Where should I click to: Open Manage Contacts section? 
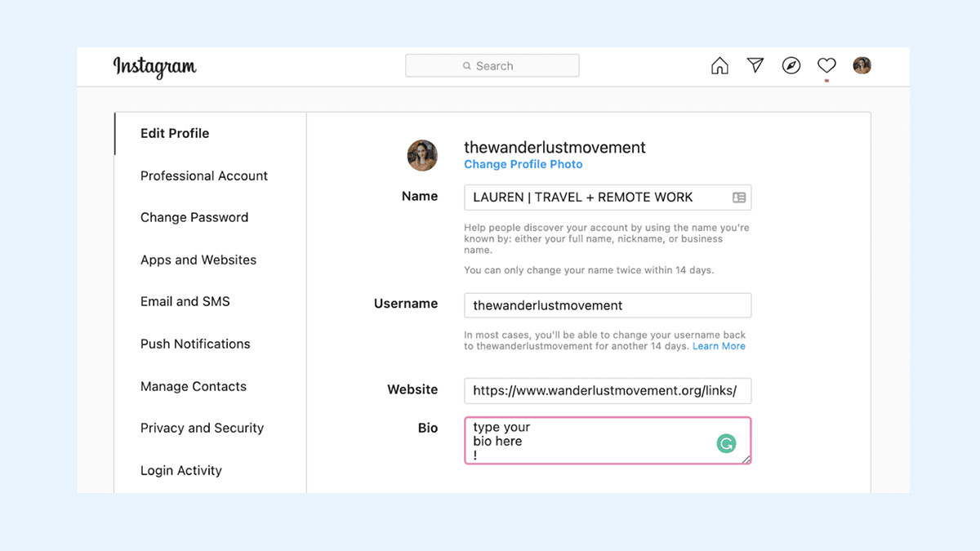coord(194,386)
